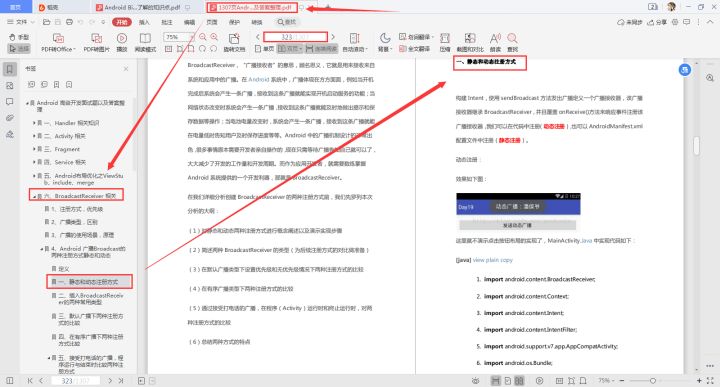Click the 分享 share button
Viewport: 720px width, 387px height.
coord(657,22)
